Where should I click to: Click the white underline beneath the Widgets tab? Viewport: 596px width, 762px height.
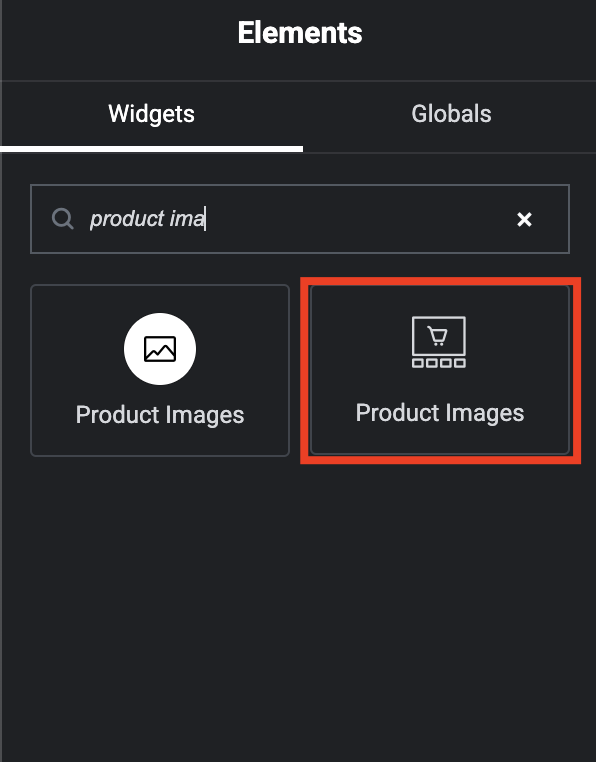[152, 149]
